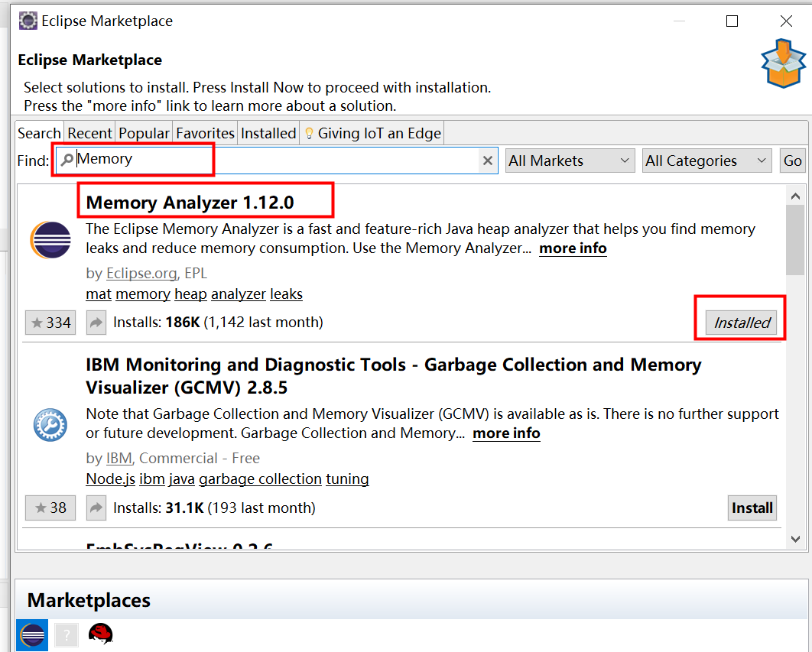The height and width of the screenshot is (652, 812).
Task: Click the Eclipse Marketplace title bar icon
Action: (x=28, y=21)
